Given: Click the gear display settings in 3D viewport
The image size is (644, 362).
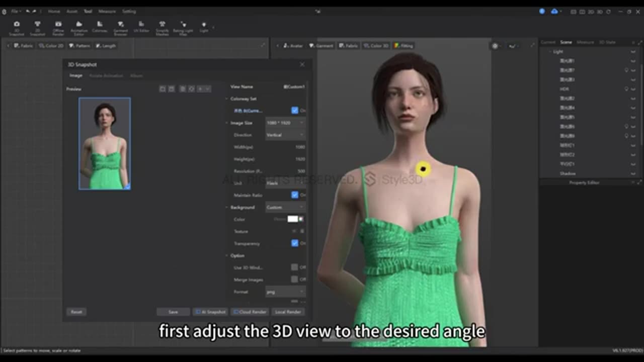Looking at the screenshot, I should 495,46.
